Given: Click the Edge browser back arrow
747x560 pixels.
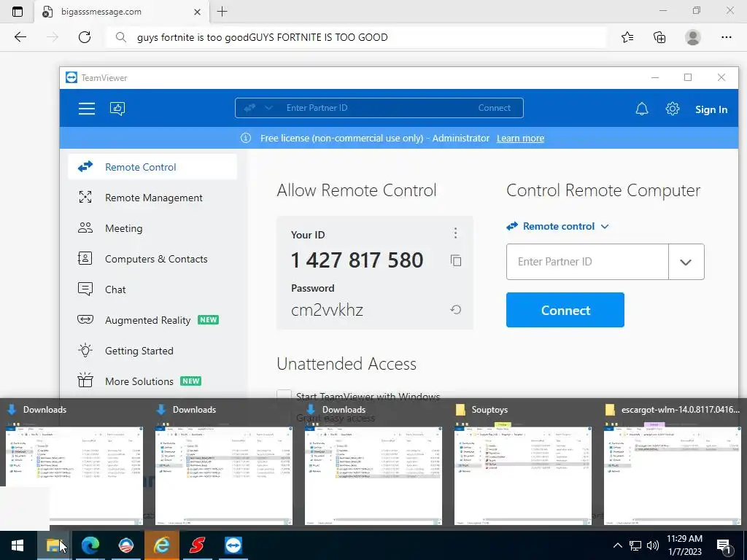Looking at the screenshot, I should tap(20, 37).
